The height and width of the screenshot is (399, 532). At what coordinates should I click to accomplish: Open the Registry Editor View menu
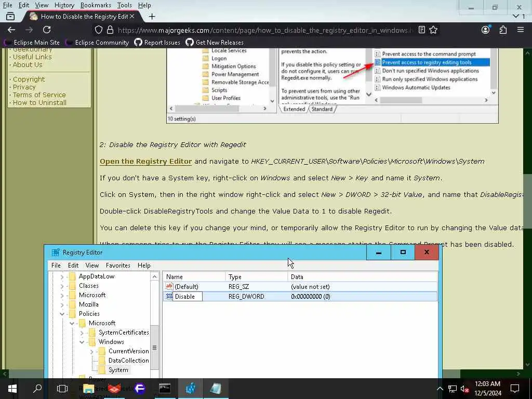point(92,265)
